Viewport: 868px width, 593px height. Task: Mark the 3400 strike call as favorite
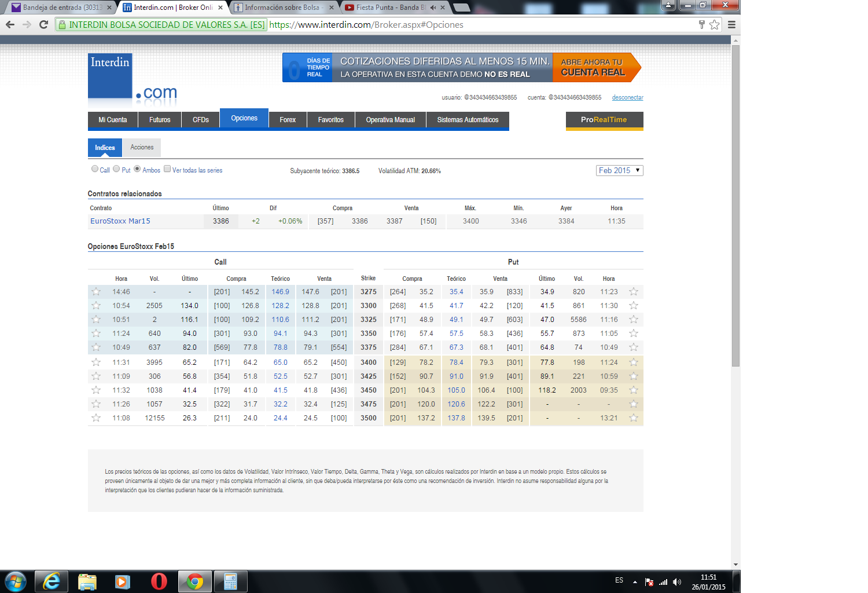tap(96, 363)
